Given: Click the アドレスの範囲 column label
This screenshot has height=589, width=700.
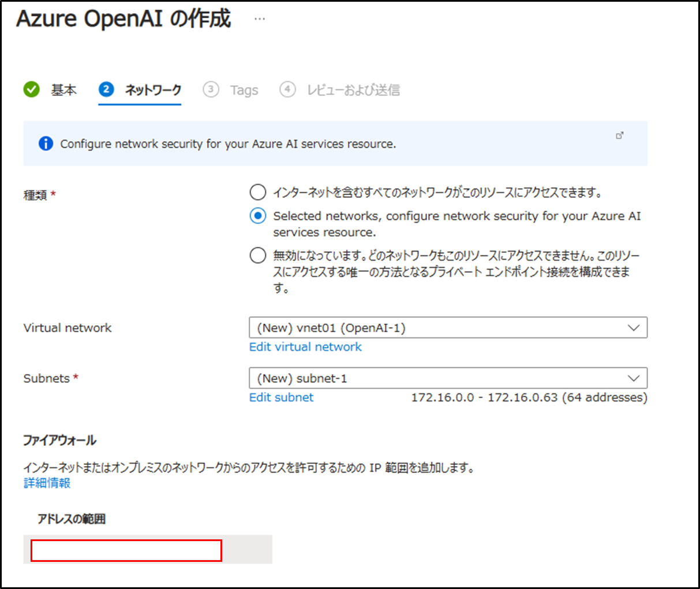Looking at the screenshot, I should [x=72, y=519].
